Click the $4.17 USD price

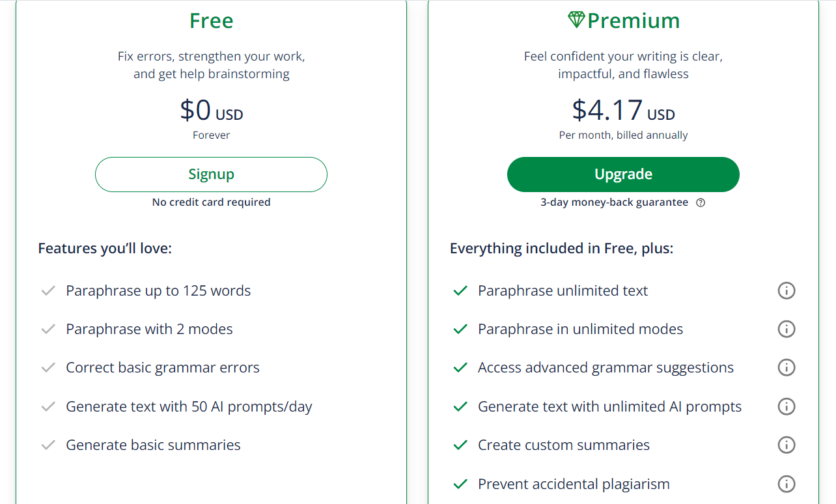click(x=623, y=111)
